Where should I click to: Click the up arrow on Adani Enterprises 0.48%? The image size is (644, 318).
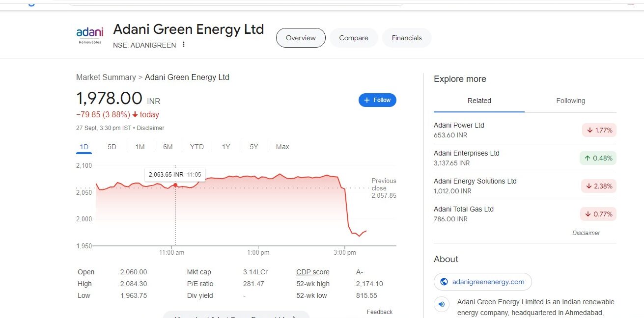pyautogui.click(x=587, y=158)
